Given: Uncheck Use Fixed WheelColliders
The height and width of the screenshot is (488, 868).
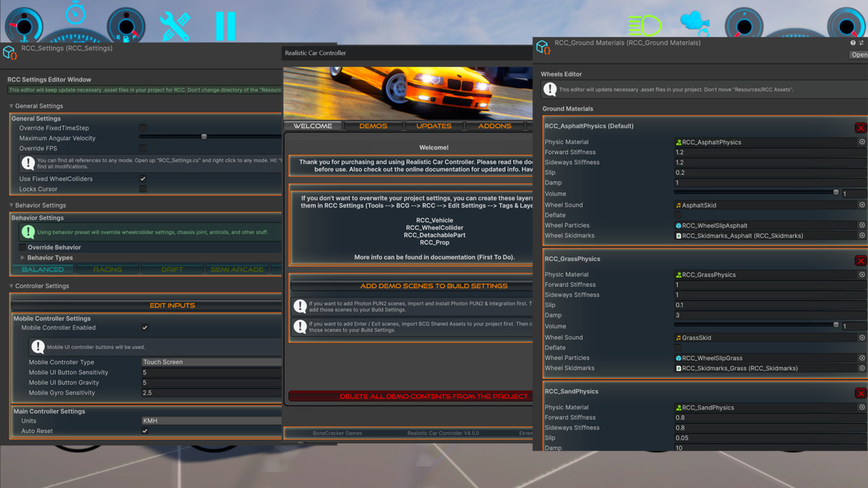Looking at the screenshot, I should pyautogui.click(x=142, y=179).
